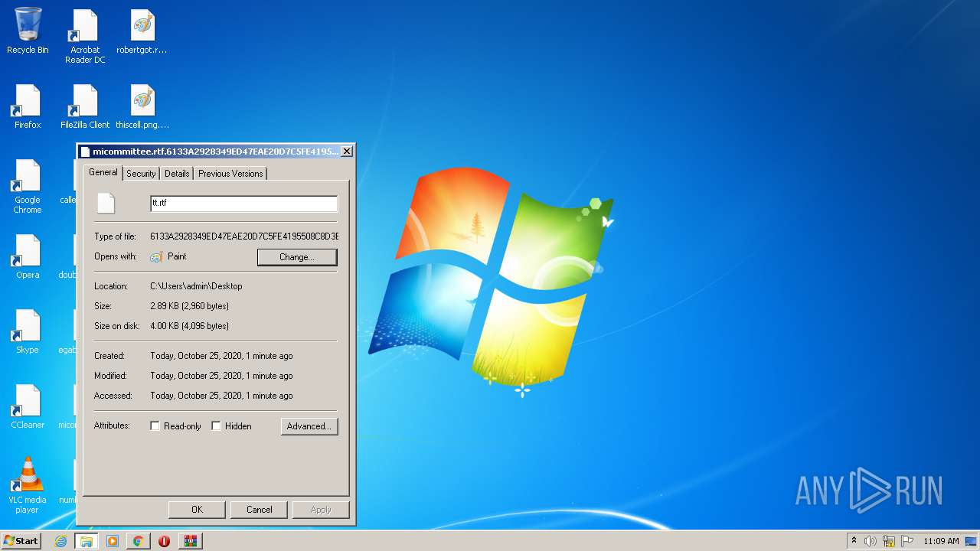Open the network tray icon
980x551 pixels.
click(889, 541)
